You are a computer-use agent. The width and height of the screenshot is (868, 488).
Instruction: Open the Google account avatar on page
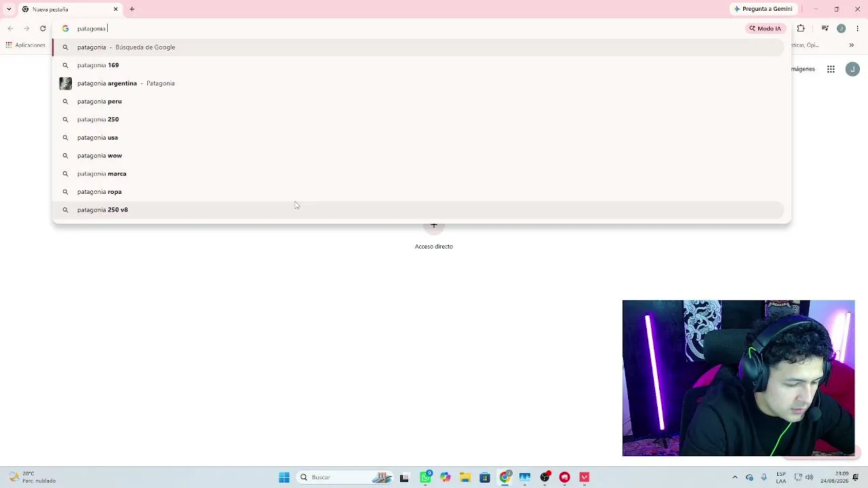pos(852,69)
